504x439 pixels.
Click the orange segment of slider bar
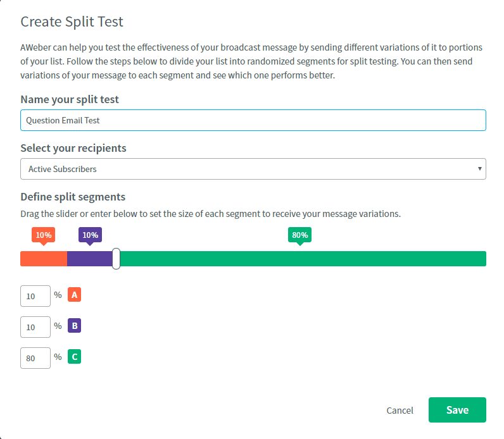coord(44,259)
